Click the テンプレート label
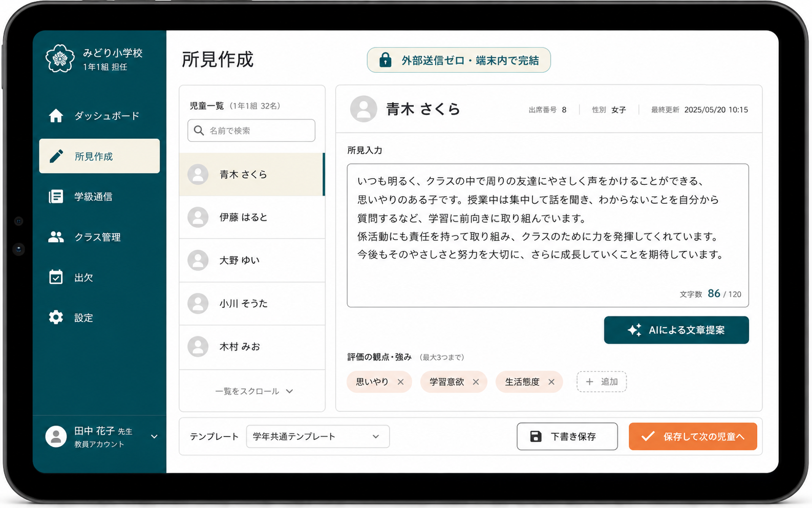The width and height of the screenshot is (812, 508). pyautogui.click(x=214, y=437)
